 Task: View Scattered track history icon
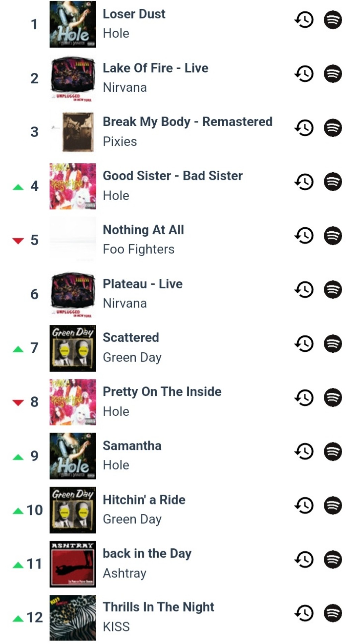304,344
